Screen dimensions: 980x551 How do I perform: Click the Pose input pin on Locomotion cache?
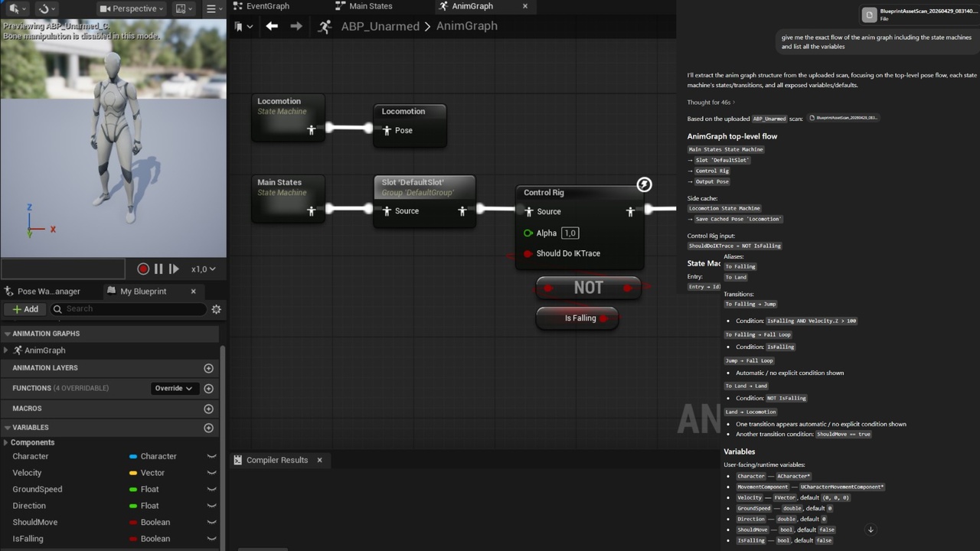(387, 131)
